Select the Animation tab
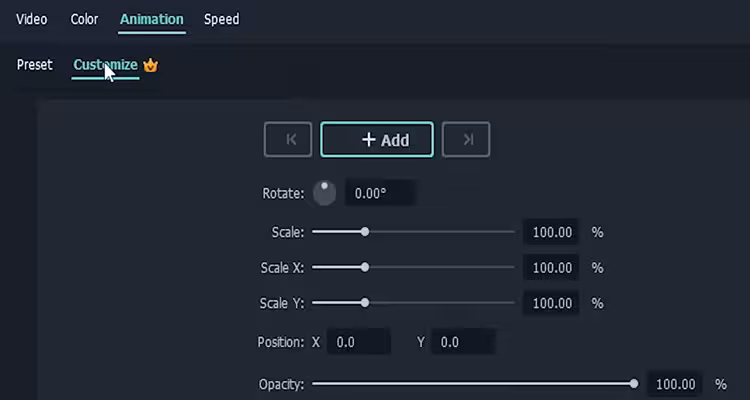750x400 pixels. pos(152,19)
